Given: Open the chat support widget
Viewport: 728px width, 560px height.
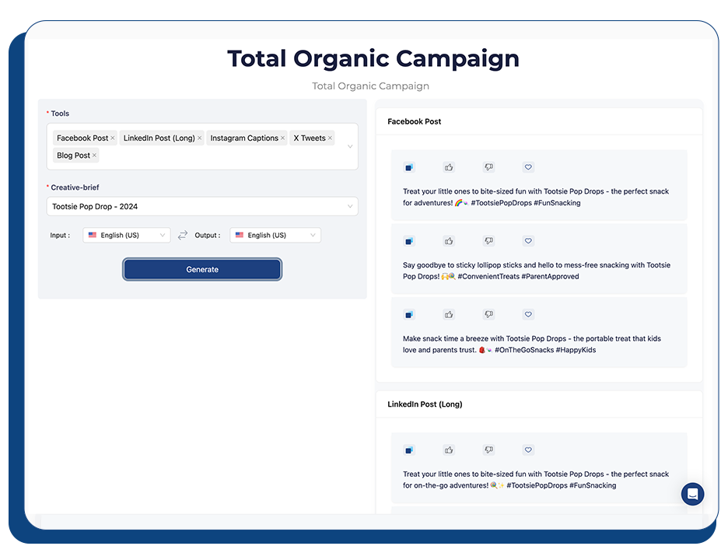Looking at the screenshot, I should (692, 494).
